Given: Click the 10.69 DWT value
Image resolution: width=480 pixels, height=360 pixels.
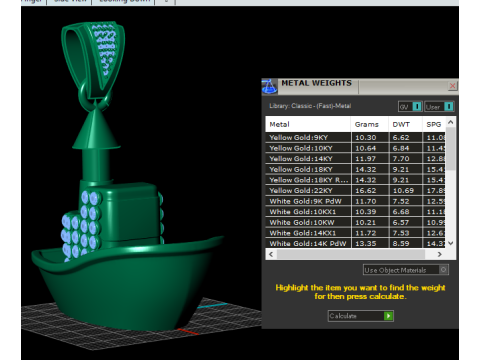Looking at the screenshot, I should tap(403, 191).
